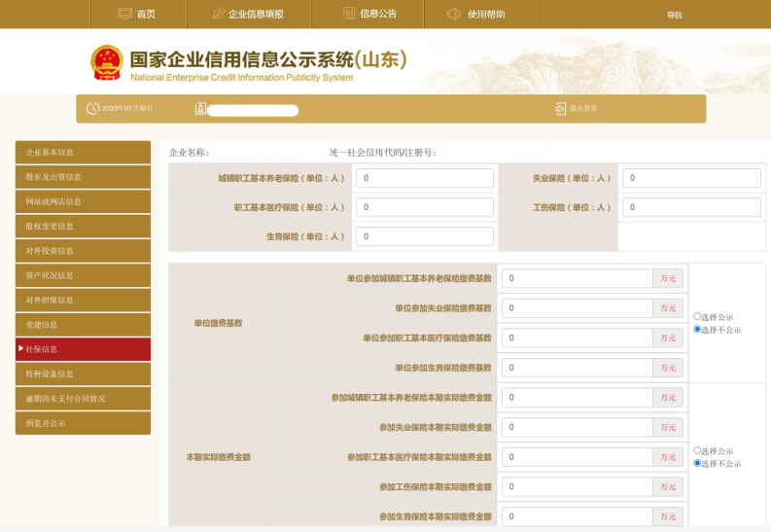Click the national emblem logo
Screen dimensions: 771x532
click(106, 63)
